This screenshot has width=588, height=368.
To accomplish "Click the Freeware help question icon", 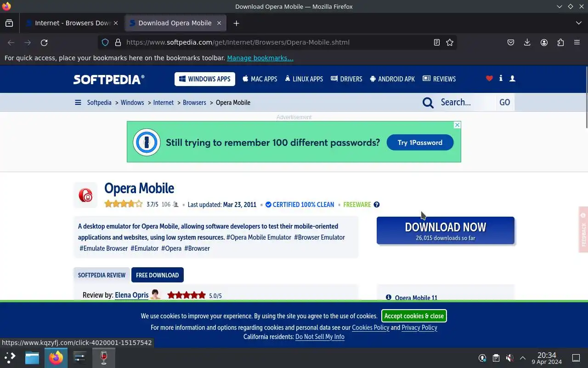I will click(x=377, y=205).
